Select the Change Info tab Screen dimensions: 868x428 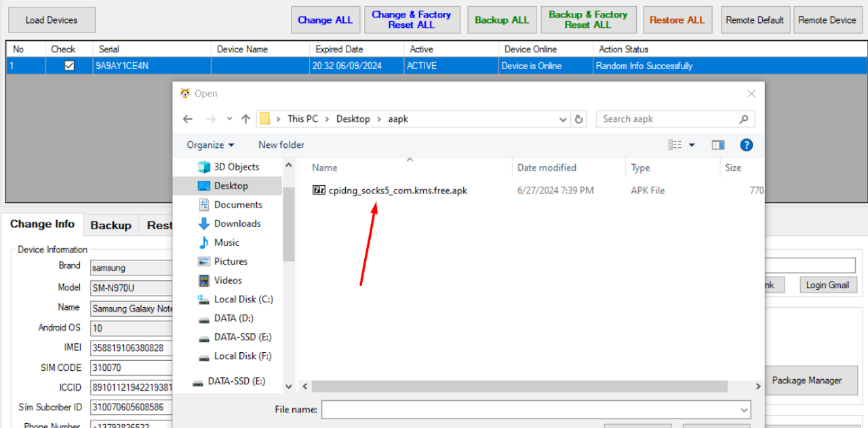click(42, 225)
